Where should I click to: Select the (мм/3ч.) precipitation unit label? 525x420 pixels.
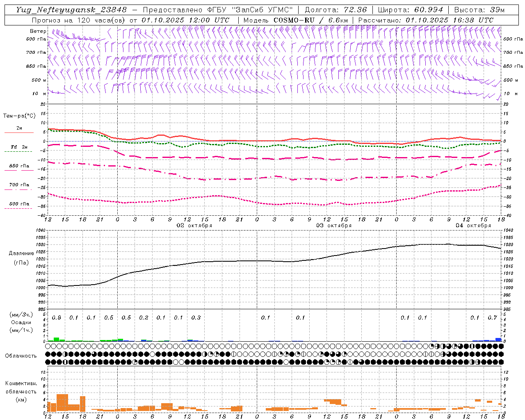[x=21, y=315]
